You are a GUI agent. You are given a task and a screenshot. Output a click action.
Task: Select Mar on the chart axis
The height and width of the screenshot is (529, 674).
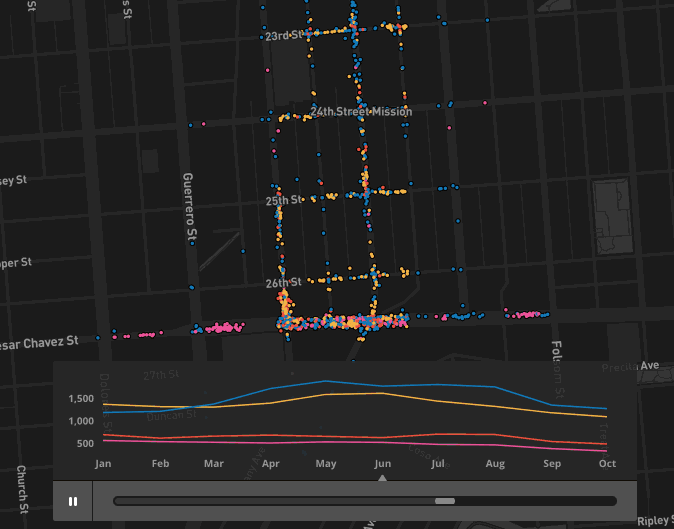214,464
